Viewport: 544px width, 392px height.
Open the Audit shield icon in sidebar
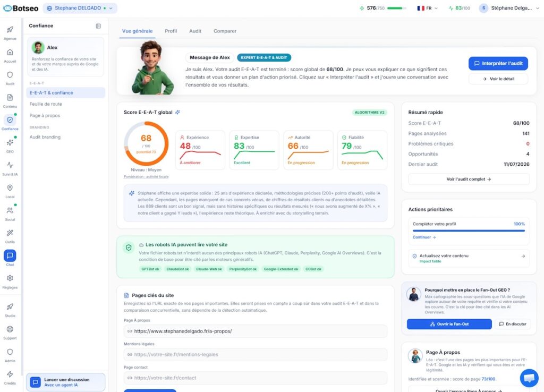coord(10,75)
